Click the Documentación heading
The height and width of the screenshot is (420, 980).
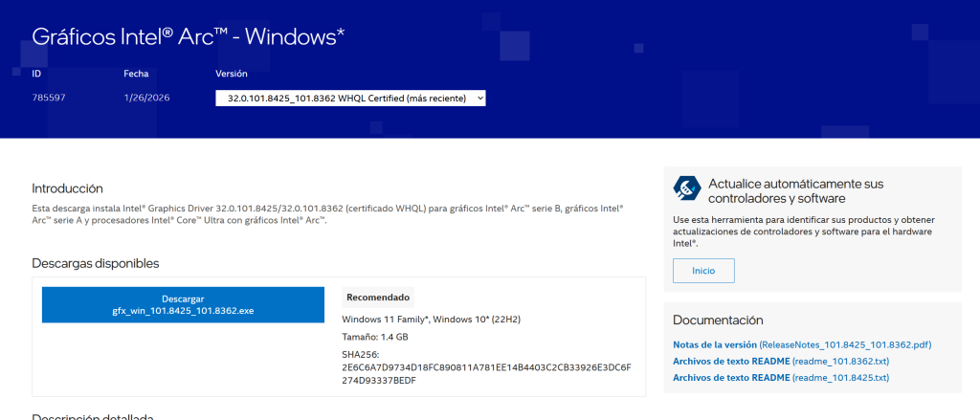[x=718, y=321]
